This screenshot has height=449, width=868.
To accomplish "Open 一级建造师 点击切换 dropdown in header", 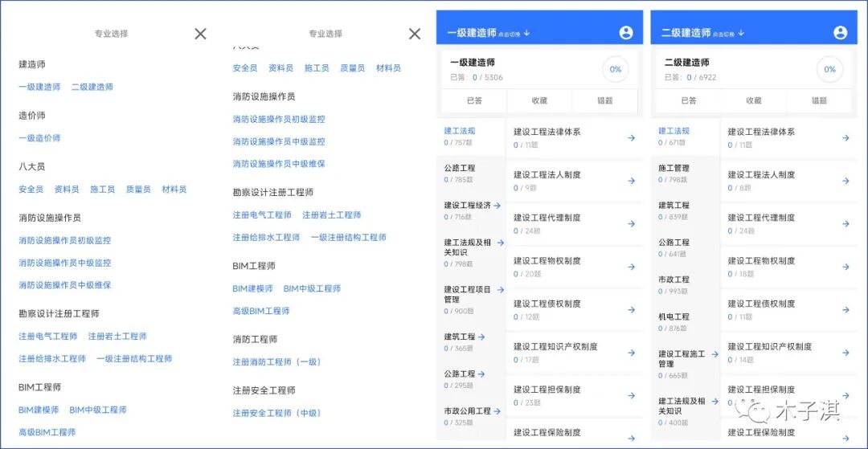I will (489, 33).
